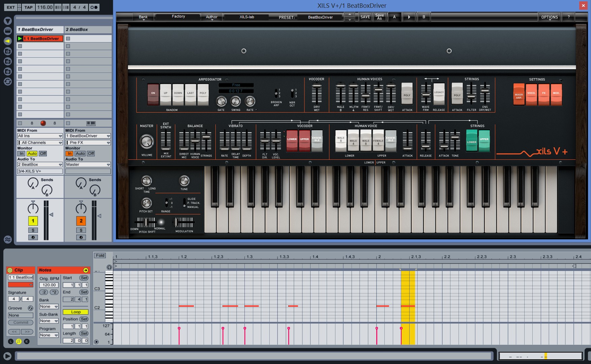Open the XILS Bank menu
The width and height of the screenshot is (591, 364).
pyautogui.click(x=143, y=17)
